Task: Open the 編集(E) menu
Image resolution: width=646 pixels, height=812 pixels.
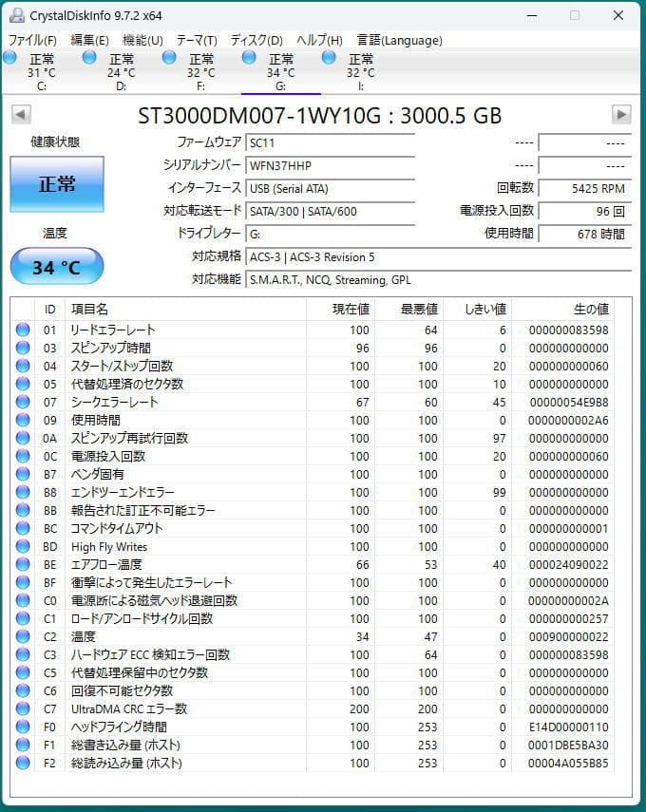Action: pos(89,40)
